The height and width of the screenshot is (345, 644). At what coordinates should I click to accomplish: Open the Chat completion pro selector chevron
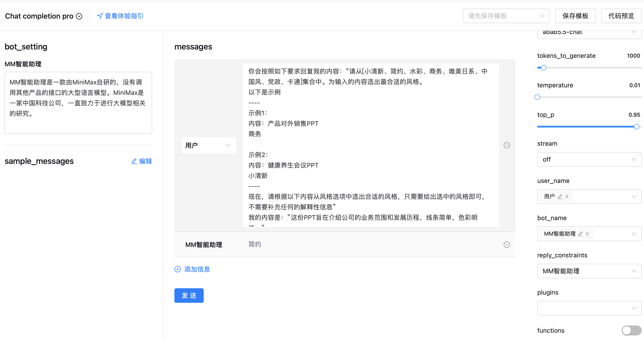coord(79,16)
